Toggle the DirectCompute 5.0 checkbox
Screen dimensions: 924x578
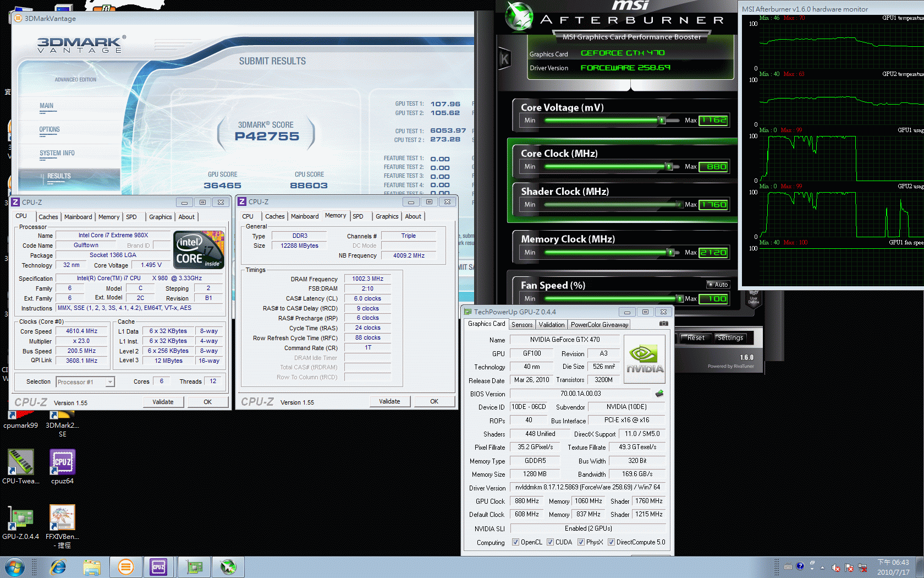point(611,542)
